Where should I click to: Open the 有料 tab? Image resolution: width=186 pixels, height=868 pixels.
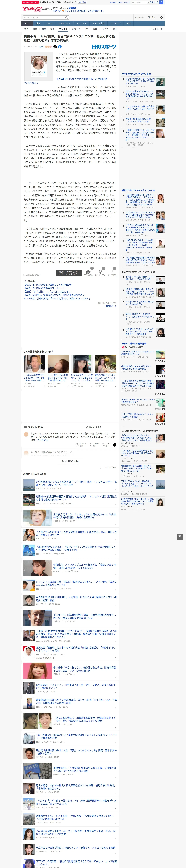(128, 24)
